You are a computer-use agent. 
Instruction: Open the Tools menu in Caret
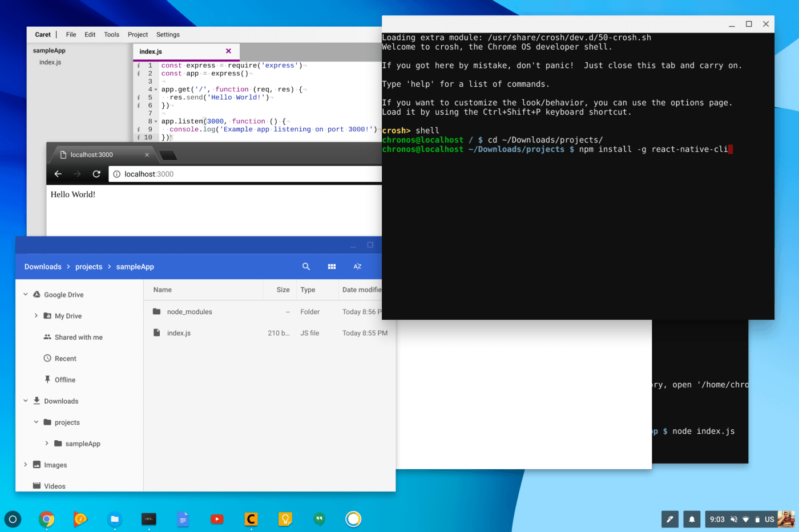(111, 35)
